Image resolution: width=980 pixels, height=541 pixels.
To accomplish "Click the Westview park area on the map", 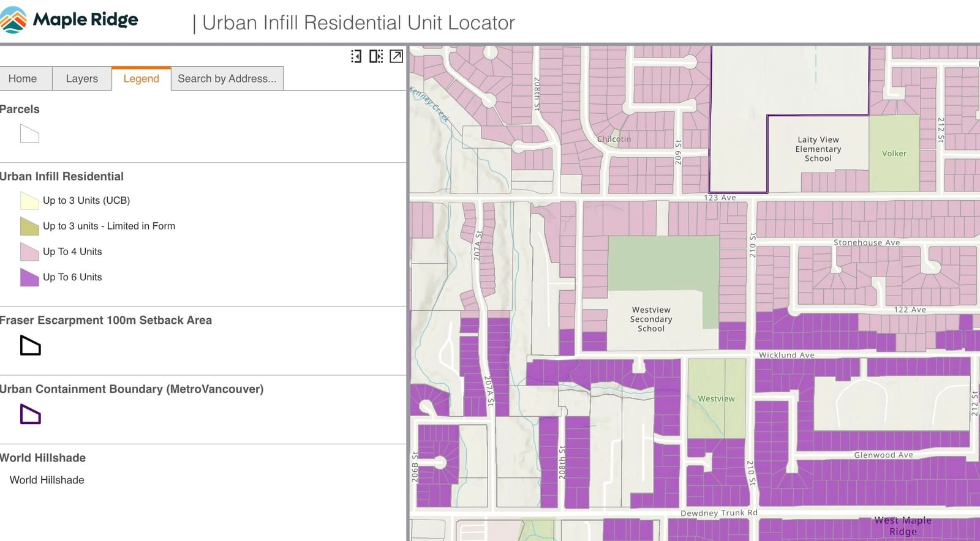I will (716, 398).
